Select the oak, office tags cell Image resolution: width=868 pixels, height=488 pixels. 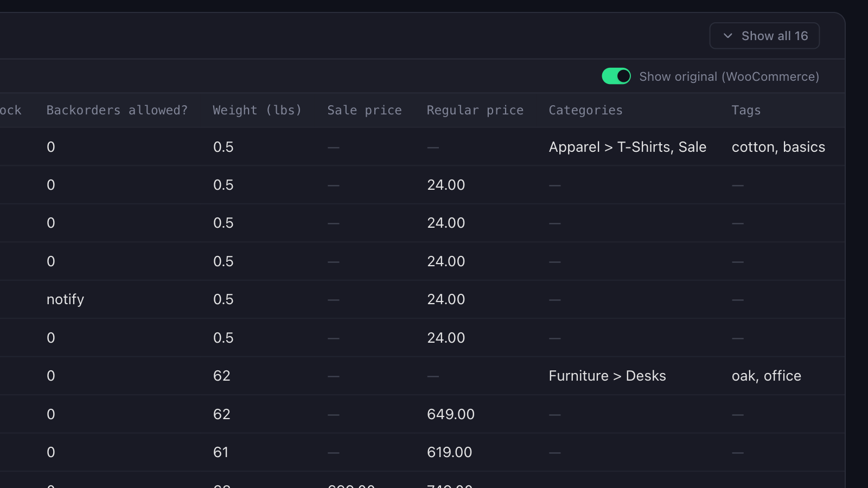[x=767, y=376]
